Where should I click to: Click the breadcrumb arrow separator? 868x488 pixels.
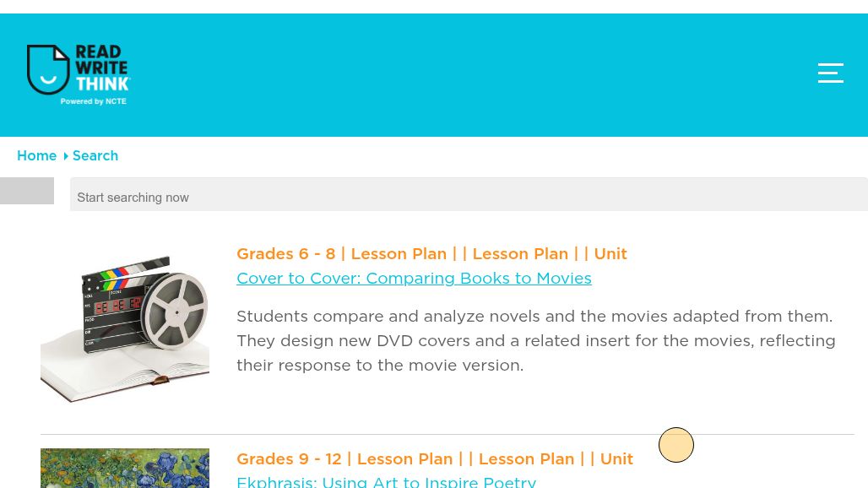[x=66, y=156]
